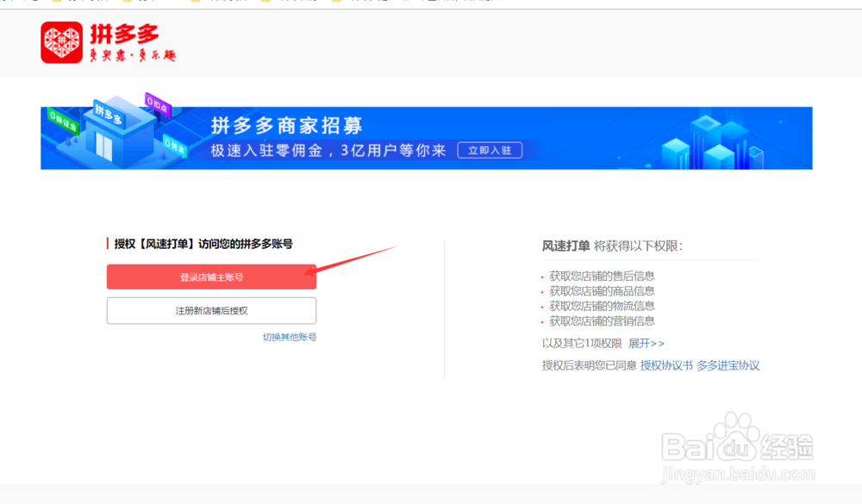The height and width of the screenshot is (504, 862).
Task: Select the text 获取您店铺的售后信息
Action: click(602, 276)
